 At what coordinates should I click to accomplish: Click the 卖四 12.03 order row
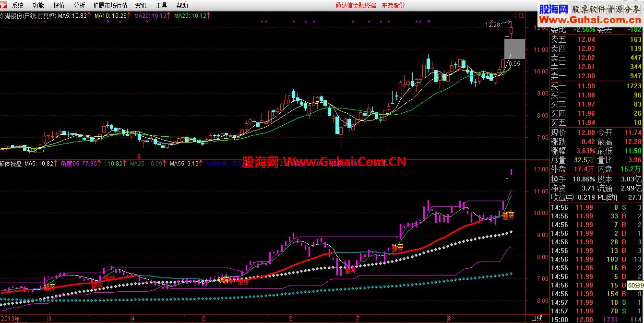click(596, 48)
